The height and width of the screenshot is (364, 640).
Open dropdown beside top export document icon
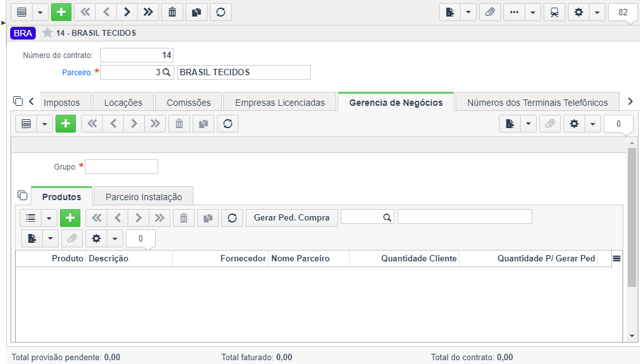[468, 12]
